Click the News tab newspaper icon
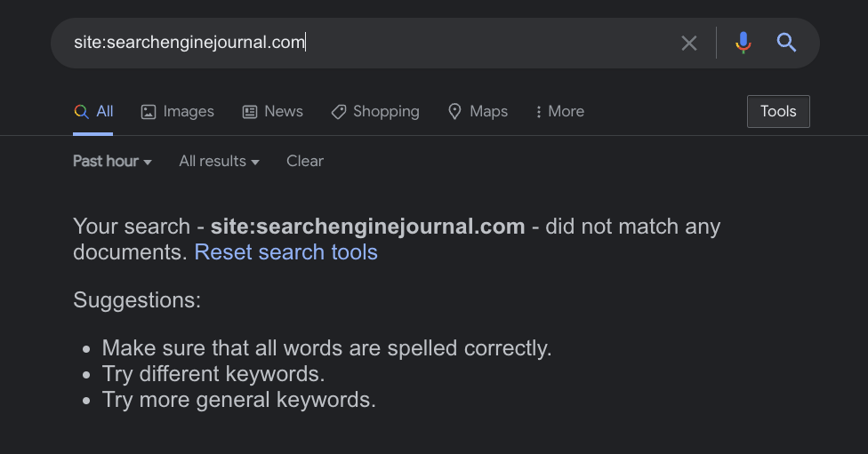Viewport: 868px width, 454px height. [250, 112]
